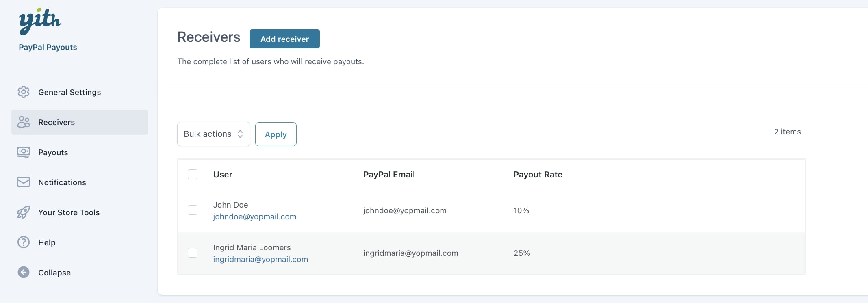Click the User column header
Image resolution: width=868 pixels, height=303 pixels.
pos(223,175)
